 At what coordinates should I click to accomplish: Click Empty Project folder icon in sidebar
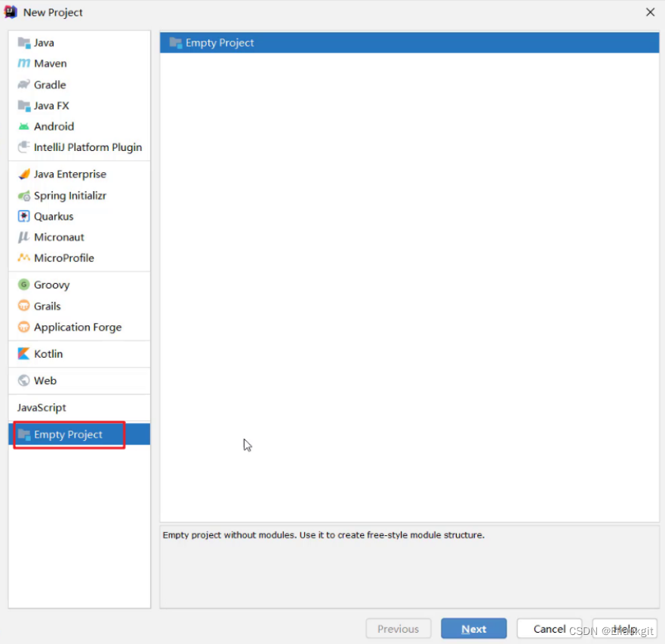[24, 435]
